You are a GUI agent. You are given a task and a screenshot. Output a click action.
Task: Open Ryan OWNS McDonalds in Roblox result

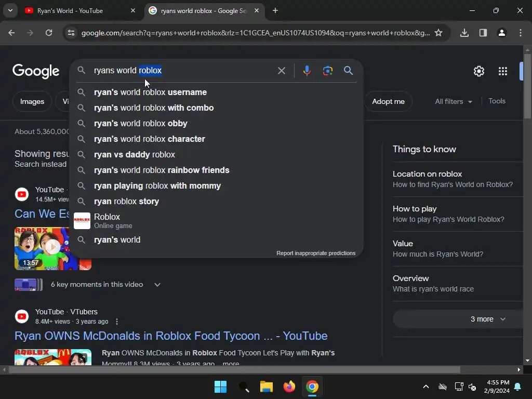pyautogui.click(x=171, y=336)
